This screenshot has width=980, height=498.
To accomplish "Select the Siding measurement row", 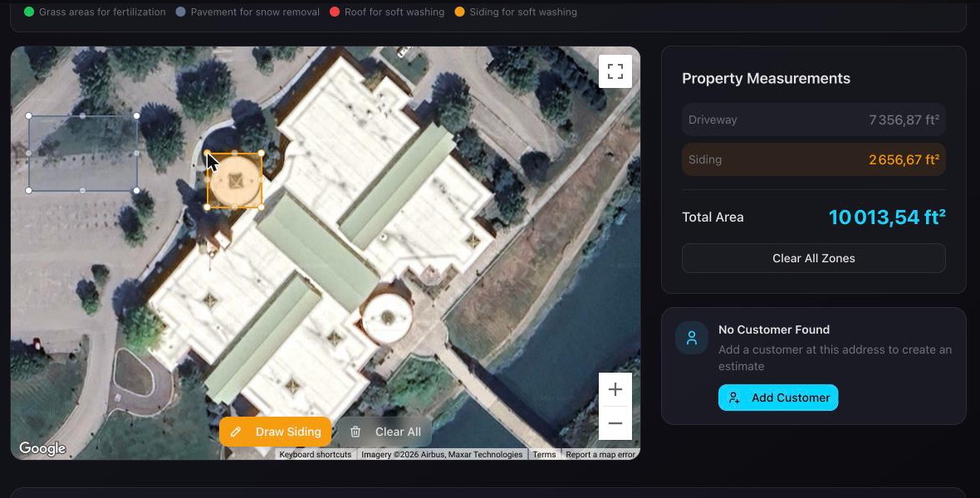I will pos(813,159).
